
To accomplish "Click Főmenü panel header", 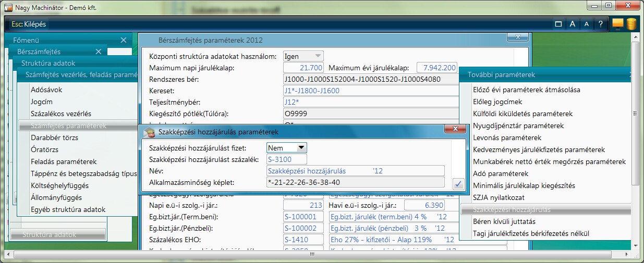I will point(68,40).
